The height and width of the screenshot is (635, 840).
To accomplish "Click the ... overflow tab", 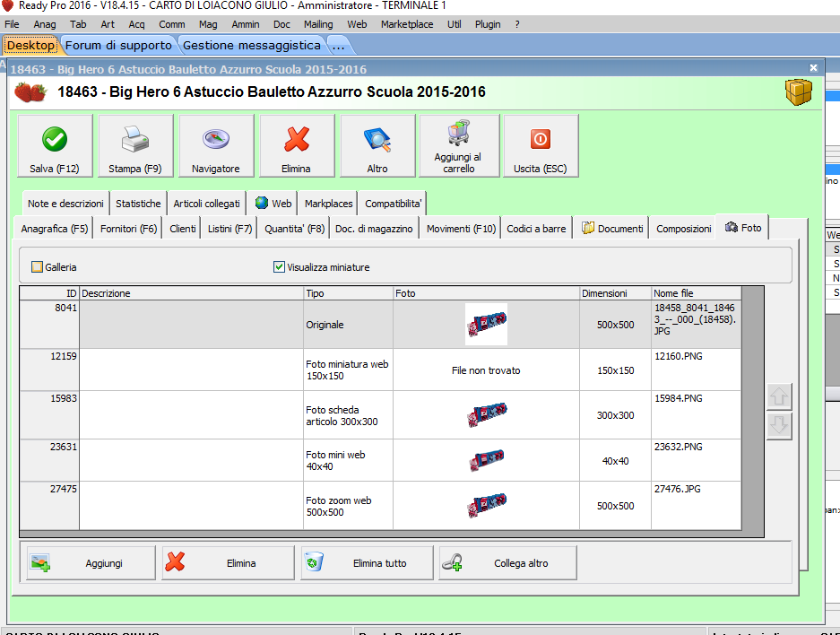I will (x=338, y=45).
